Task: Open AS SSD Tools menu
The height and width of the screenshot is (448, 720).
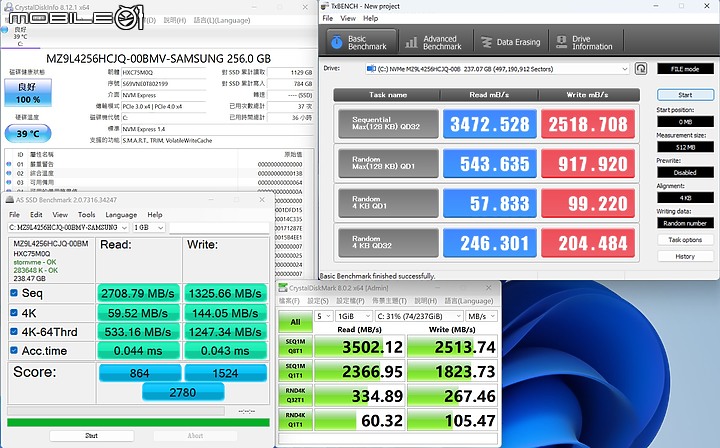Action: (86, 214)
